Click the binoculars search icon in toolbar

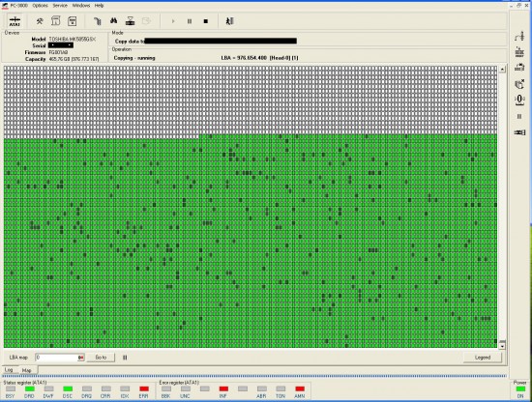point(114,21)
